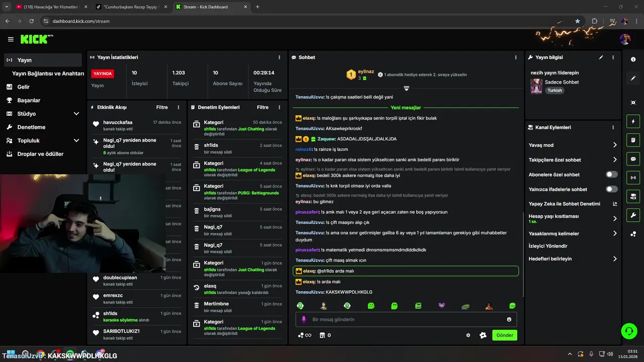Open the hamburger menu beside the Kick logo
Viewport: 644px width, 362px height.
(11, 39)
